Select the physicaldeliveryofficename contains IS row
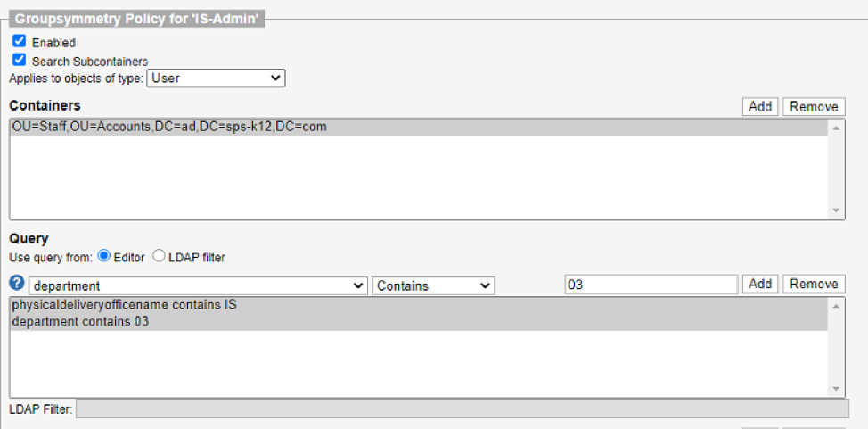The height and width of the screenshot is (429, 868). 125,305
